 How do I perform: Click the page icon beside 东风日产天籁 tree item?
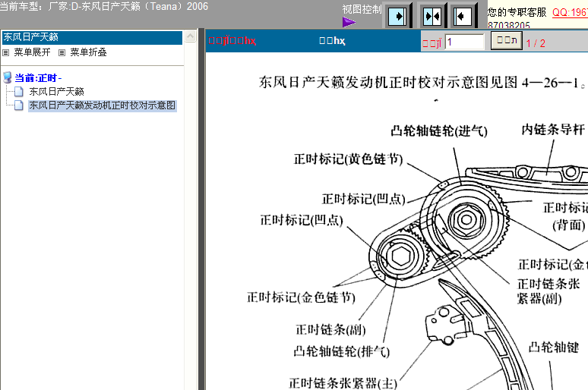[19, 91]
